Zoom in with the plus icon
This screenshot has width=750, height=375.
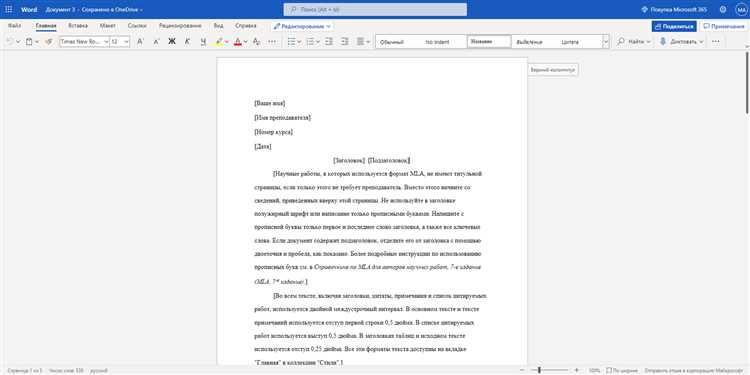pyautogui.click(x=576, y=370)
